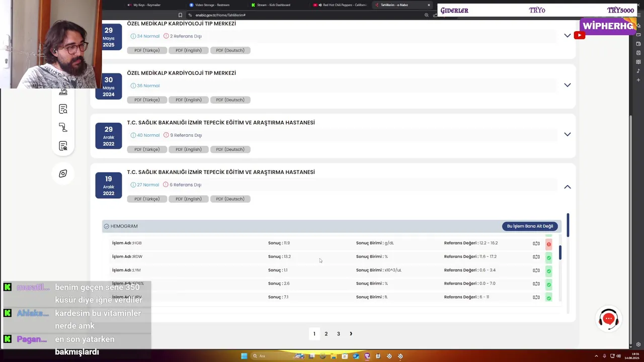
Task: Open the compare icon in RDW row
Action: (536, 257)
